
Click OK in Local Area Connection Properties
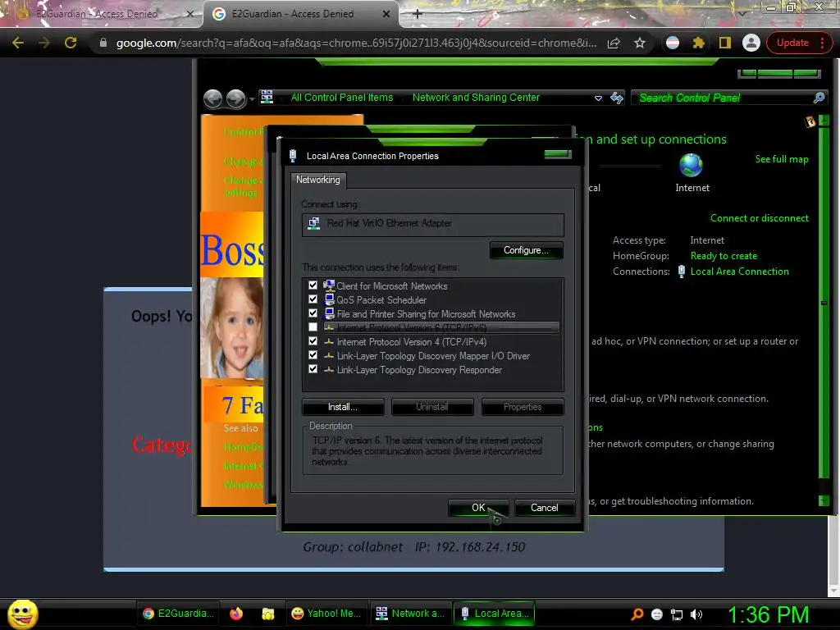(478, 508)
